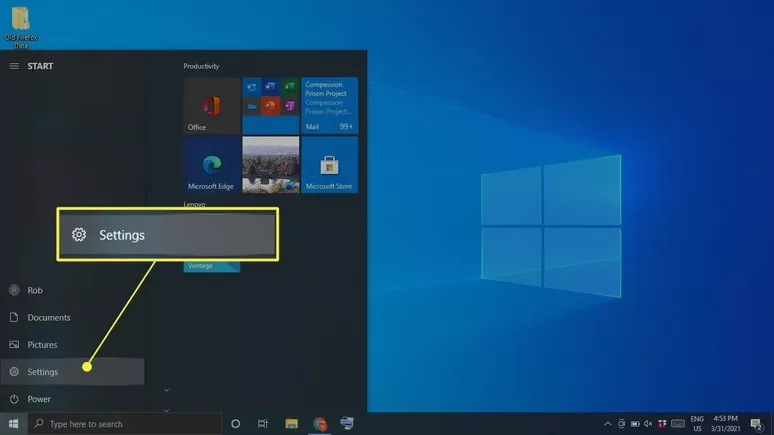Open the touch keyboard
This screenshot has width=774, height=435.
click(x=678, y=424)
